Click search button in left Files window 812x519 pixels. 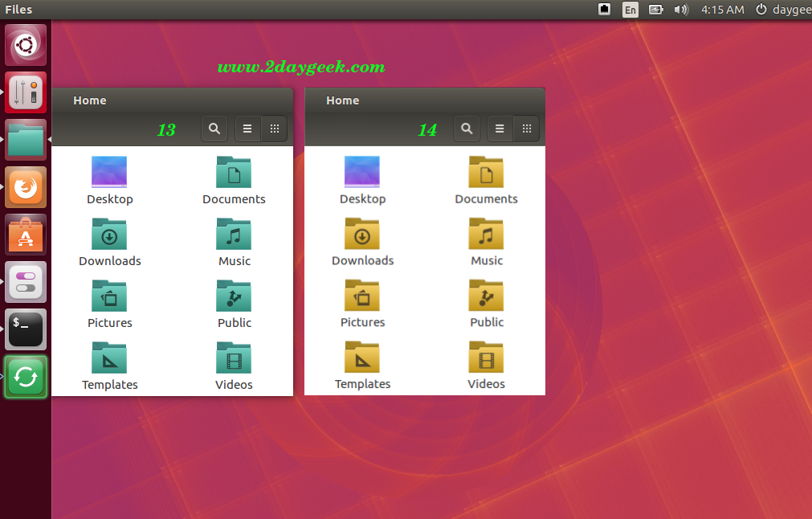coord(214,129)
